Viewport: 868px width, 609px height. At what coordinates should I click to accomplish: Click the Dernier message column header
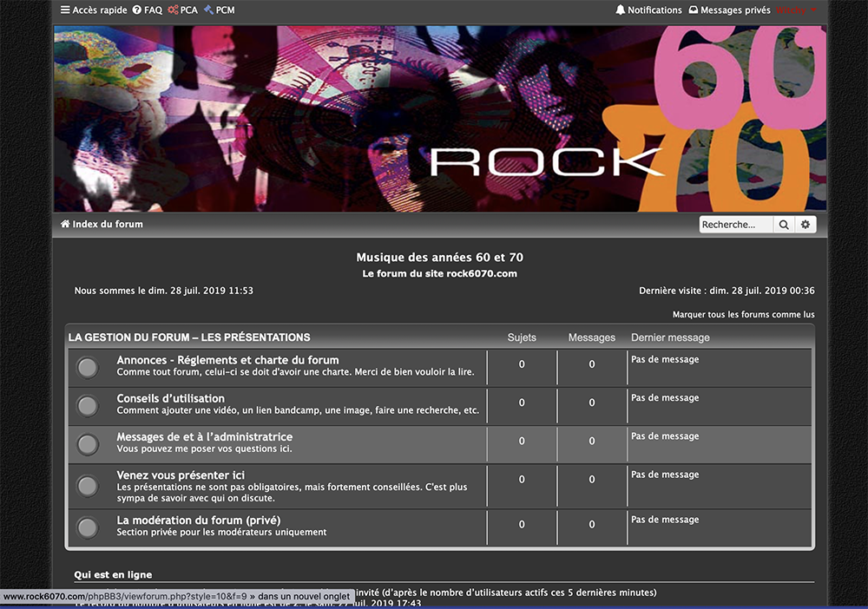coord(670,337)
